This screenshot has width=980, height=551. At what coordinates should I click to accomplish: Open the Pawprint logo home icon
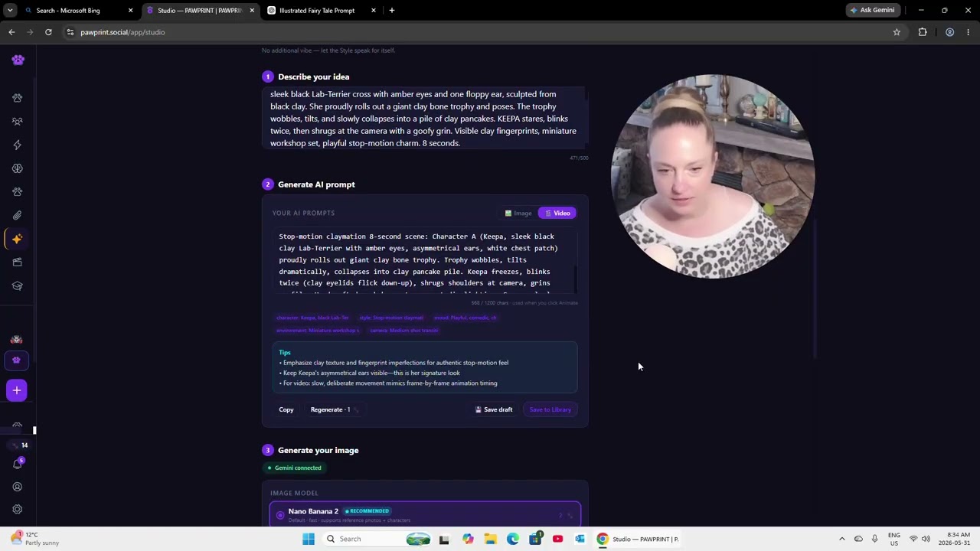(18, 60)
